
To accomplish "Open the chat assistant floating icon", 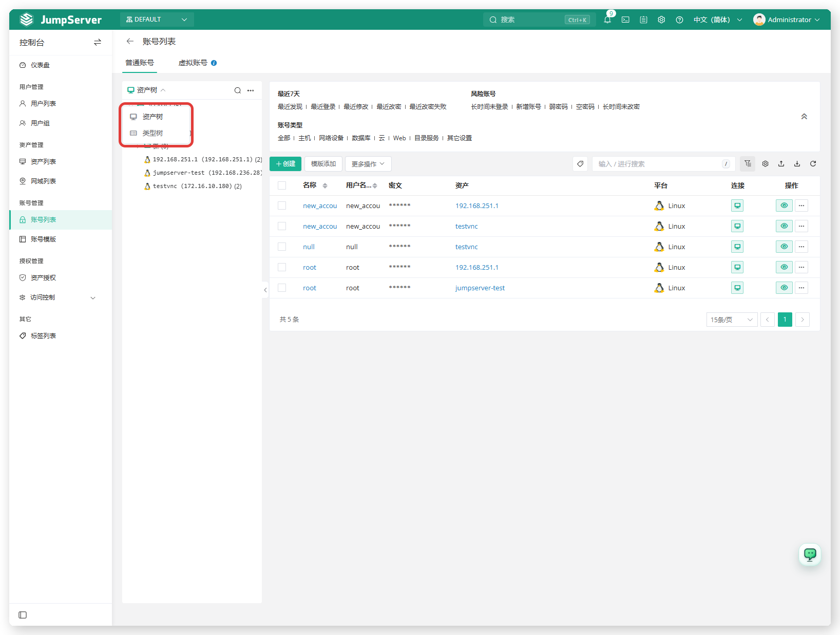I will (x=810, y=554).
